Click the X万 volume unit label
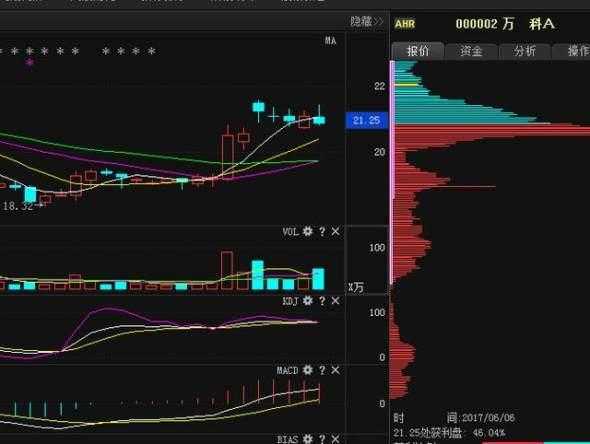Image resolution: width=590 pixels, height=444 pixels. 356,287
